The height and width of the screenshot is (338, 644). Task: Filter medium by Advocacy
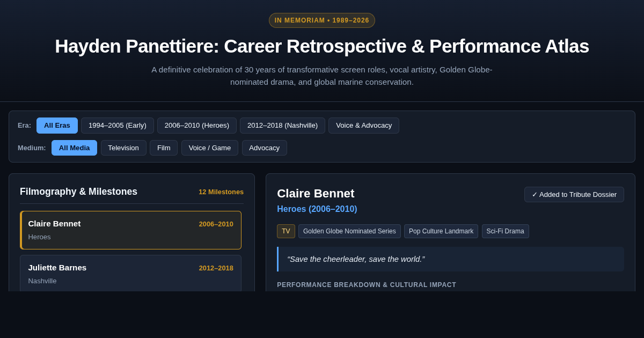click(265, 148)
